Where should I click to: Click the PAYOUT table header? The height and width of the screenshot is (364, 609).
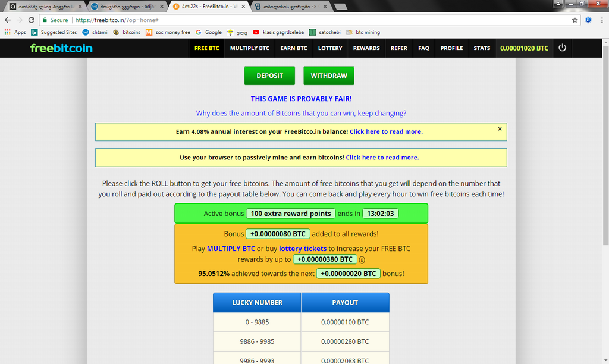(x=345, y=303)
